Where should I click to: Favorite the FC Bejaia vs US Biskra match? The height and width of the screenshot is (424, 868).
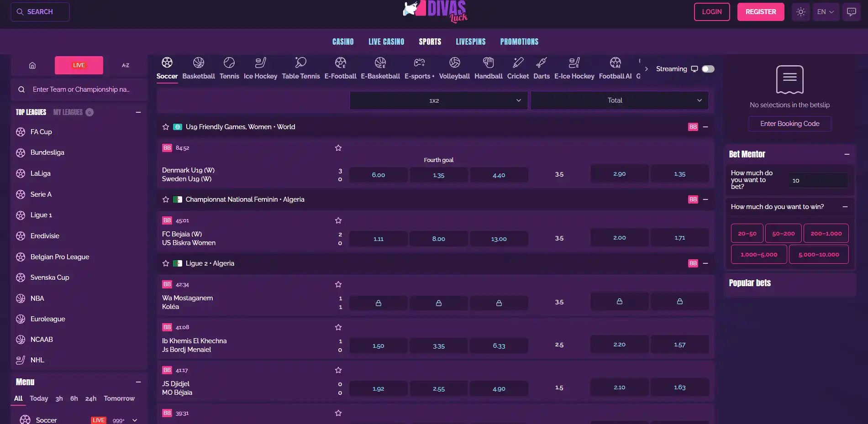pos(338,220)
